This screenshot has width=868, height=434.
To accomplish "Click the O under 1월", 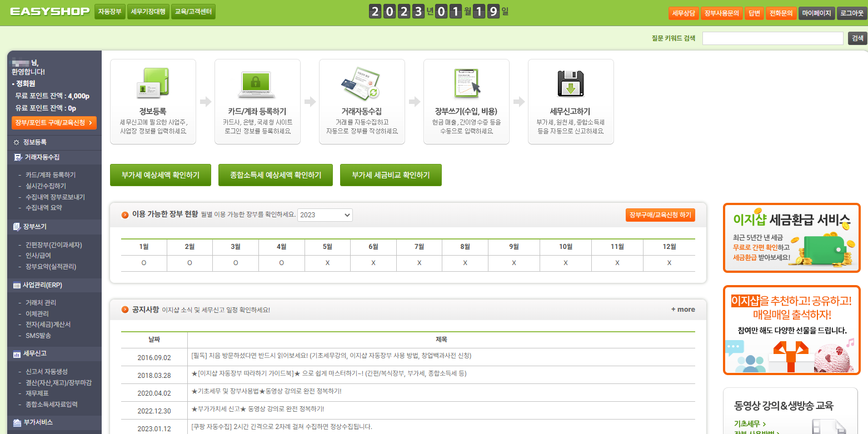I will click(x=144, y=263).
